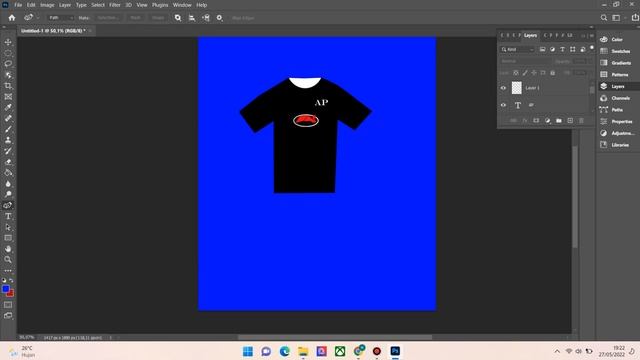Image resolution: width=640 pixels, height=360 pixels.
Task: Open the Share icon at top right
Action: (x=635, y=18)
